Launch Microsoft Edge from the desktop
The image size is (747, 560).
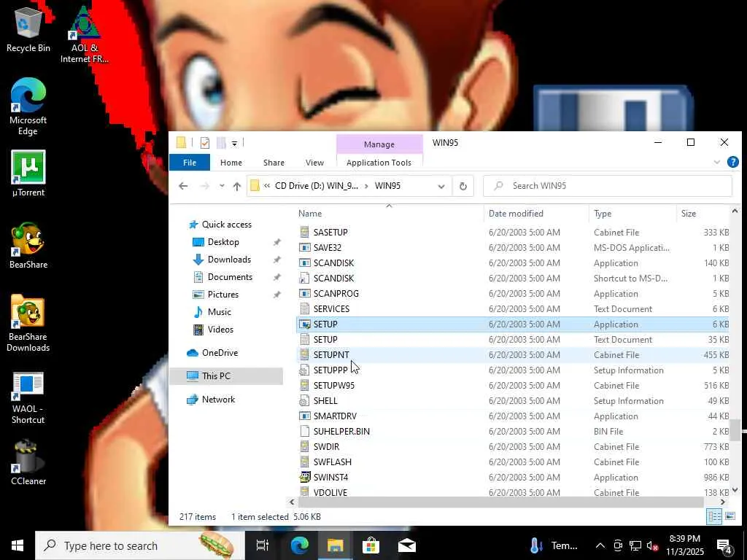(x=28, y=106)
